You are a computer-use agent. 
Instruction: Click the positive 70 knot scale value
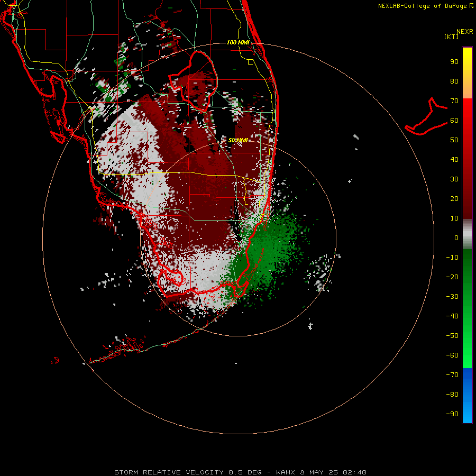tap(454, 101)
